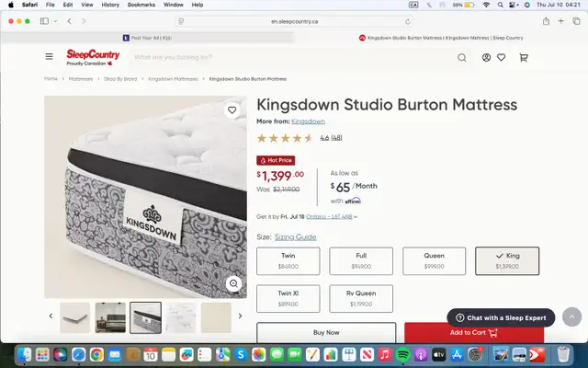Open Apple TV from the Dock

(439, 354)
